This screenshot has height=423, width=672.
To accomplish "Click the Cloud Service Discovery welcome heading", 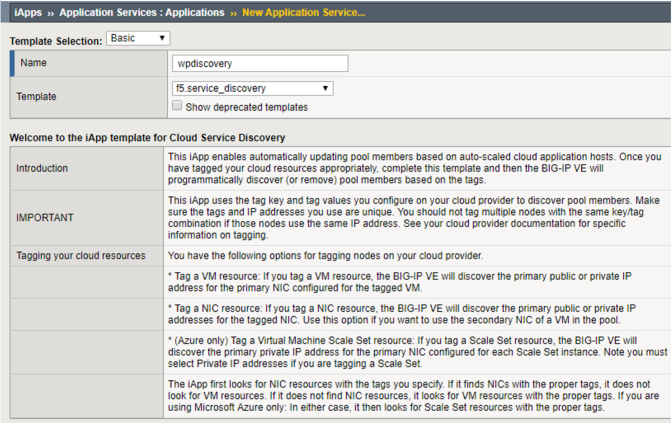I will pos(147,138).
